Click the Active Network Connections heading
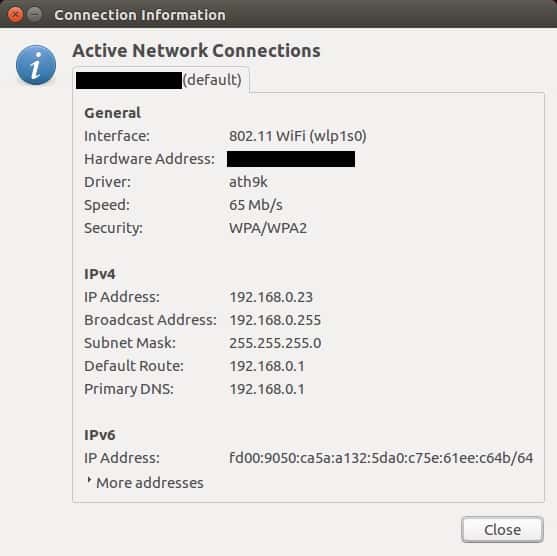 click(196, 50)
